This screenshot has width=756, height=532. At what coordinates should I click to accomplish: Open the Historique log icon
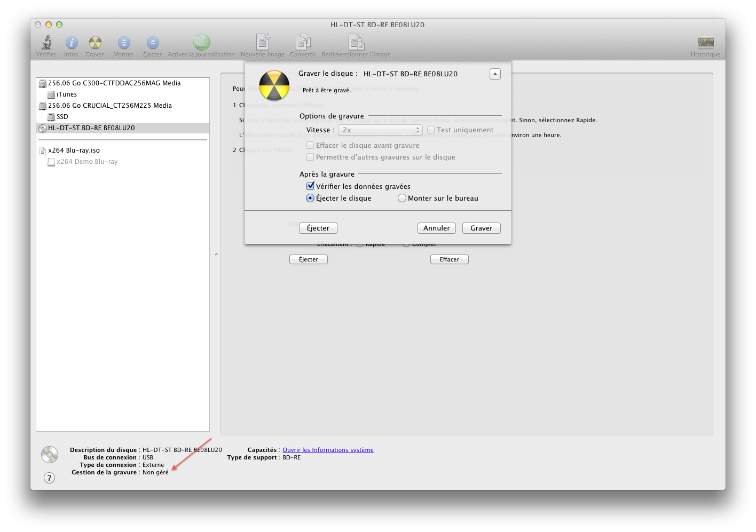(x=705, y=43)
